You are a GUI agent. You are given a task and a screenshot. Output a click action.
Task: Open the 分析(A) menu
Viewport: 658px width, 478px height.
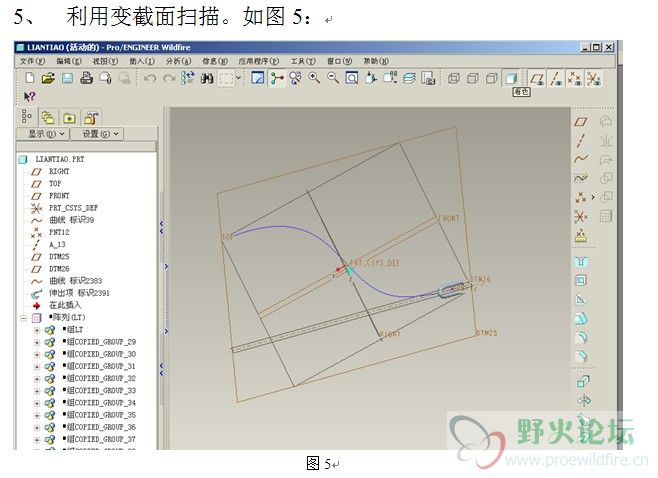(x=178, y=61)
